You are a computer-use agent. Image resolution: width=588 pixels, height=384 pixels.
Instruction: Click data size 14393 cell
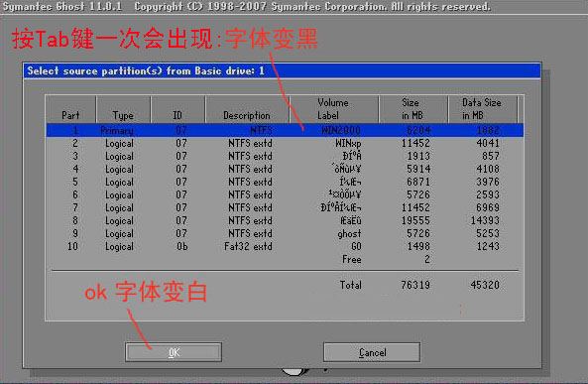click(x=485, y=220)
